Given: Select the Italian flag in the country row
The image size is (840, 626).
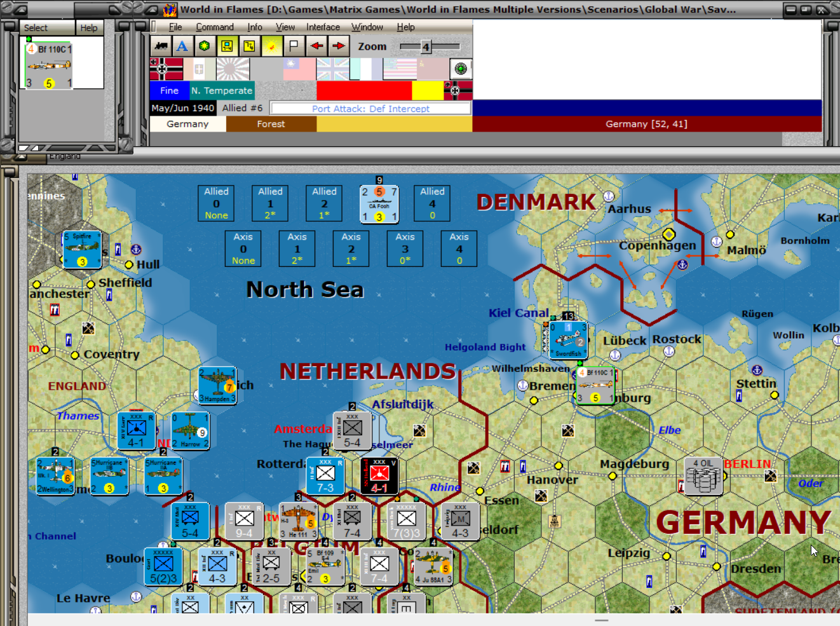Looking at the screenshot, I should [200, 69].
